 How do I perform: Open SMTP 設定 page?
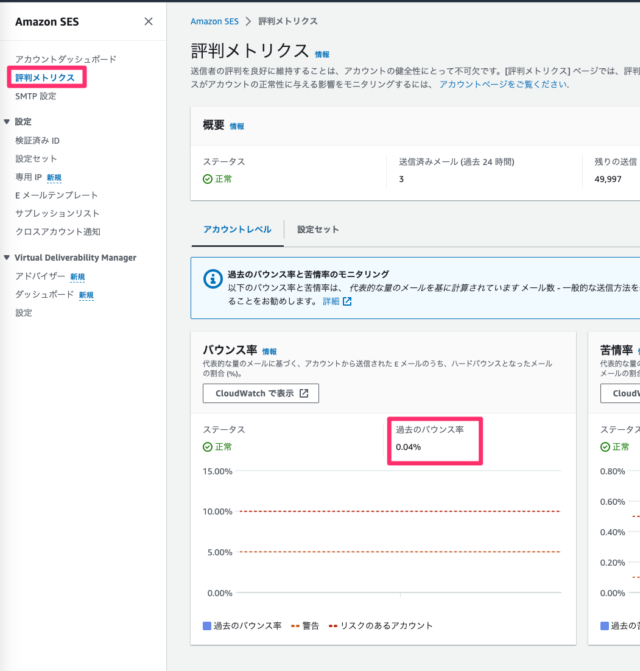point(36,96)
